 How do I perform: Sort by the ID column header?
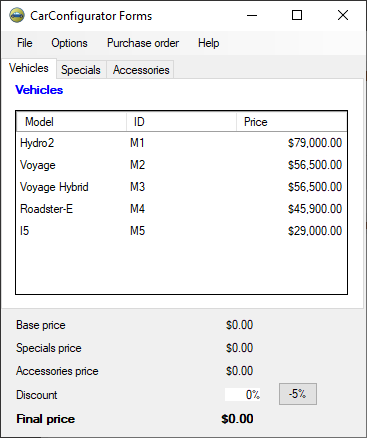[x=181, y=122]
